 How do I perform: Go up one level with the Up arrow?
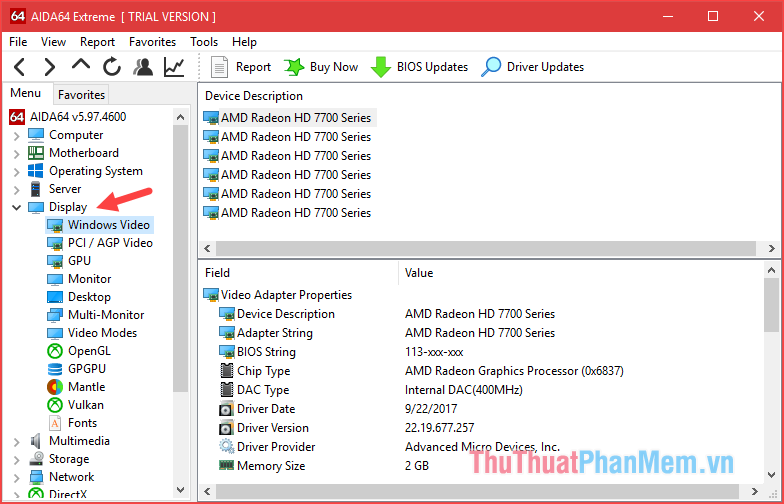(x=81, y=65)
